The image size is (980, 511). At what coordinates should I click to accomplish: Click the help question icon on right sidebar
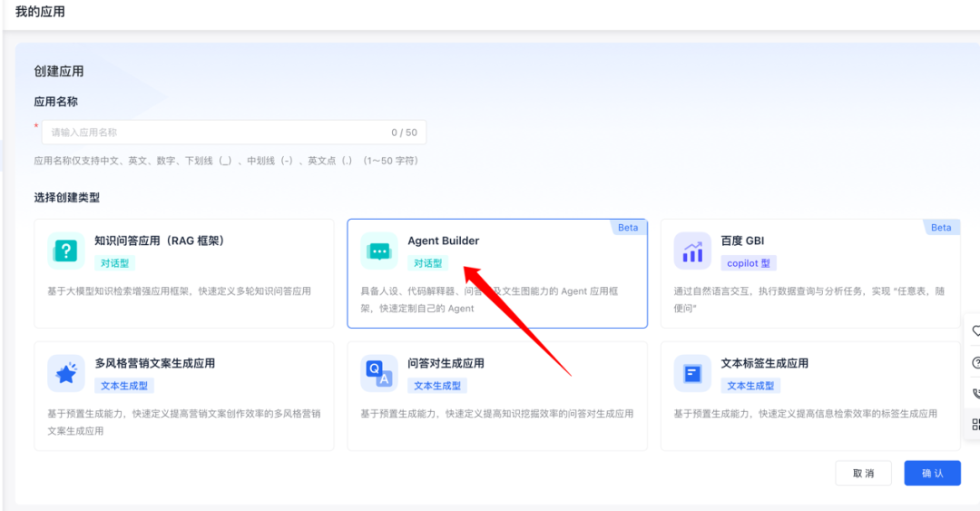pyautogui.click(x=975, y=363)
